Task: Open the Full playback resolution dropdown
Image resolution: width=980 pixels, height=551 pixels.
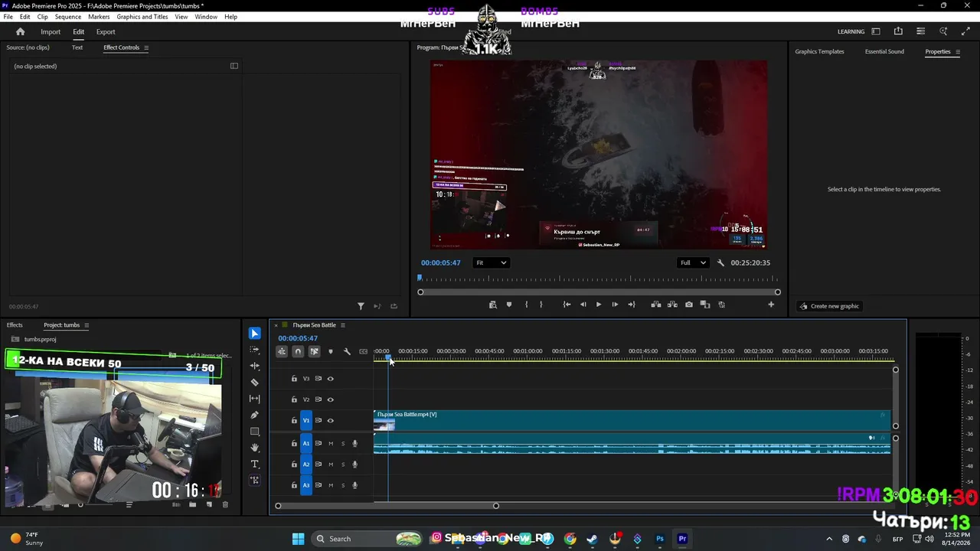Action: pos(693,262)
